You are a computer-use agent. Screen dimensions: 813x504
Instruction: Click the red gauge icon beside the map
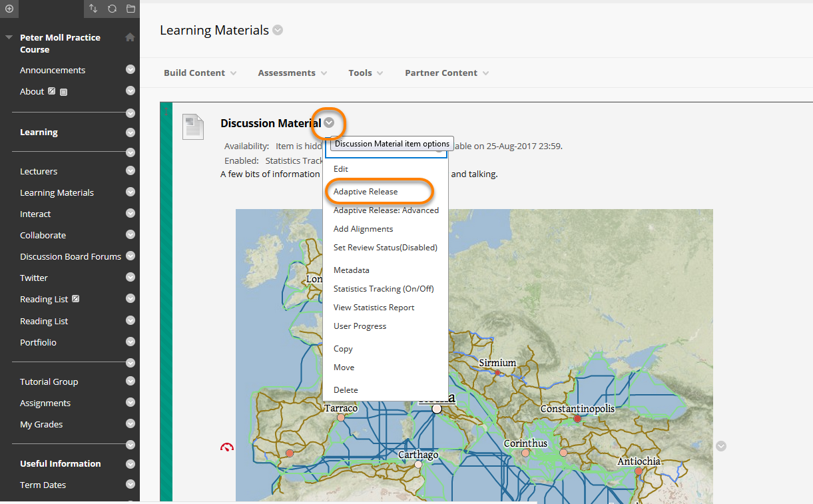(x=227, y=447)
